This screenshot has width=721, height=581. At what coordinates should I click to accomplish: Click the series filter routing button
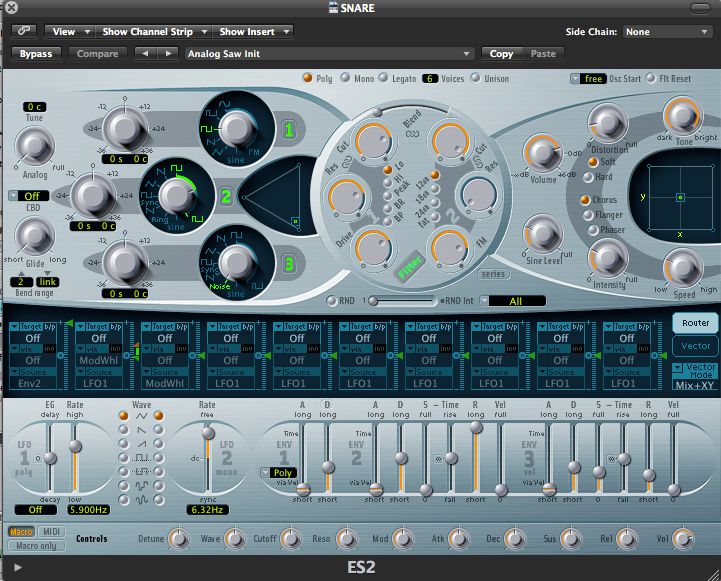(493, 274)
